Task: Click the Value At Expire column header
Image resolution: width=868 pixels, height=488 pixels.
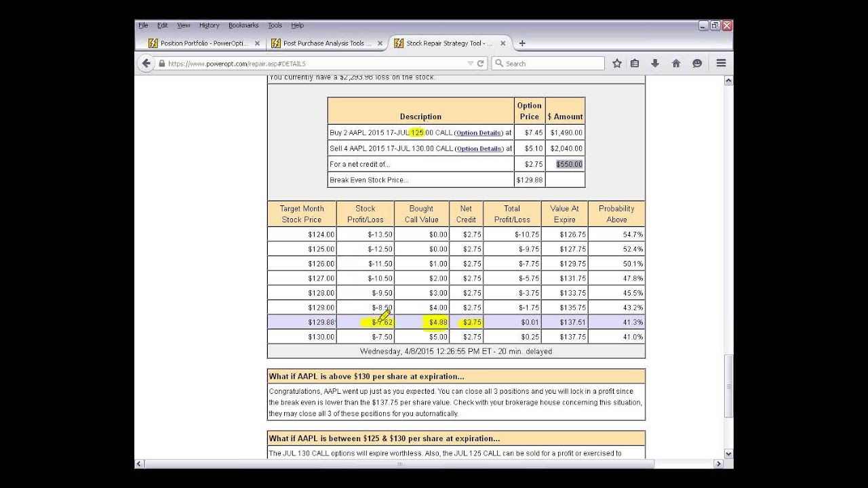Action: (x=564, y=214)
